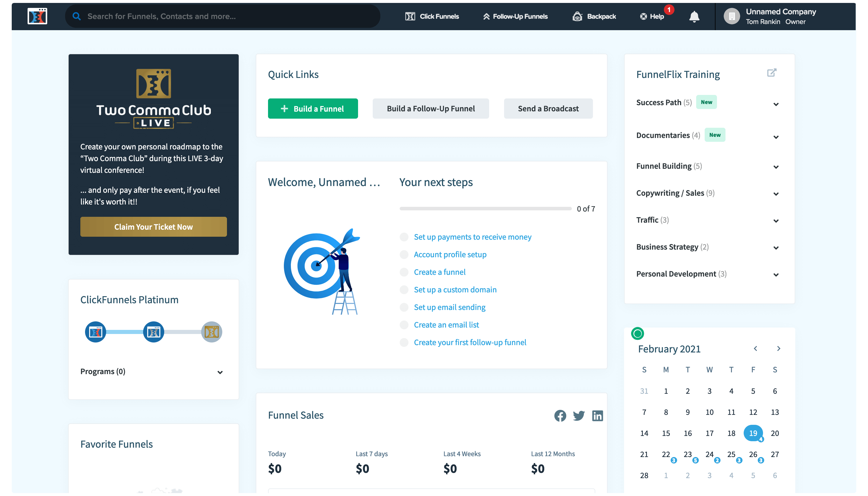Toggle the set up payments to receive money checkbox
This screenshot has width=868, height=496.
tap(404, 236)
